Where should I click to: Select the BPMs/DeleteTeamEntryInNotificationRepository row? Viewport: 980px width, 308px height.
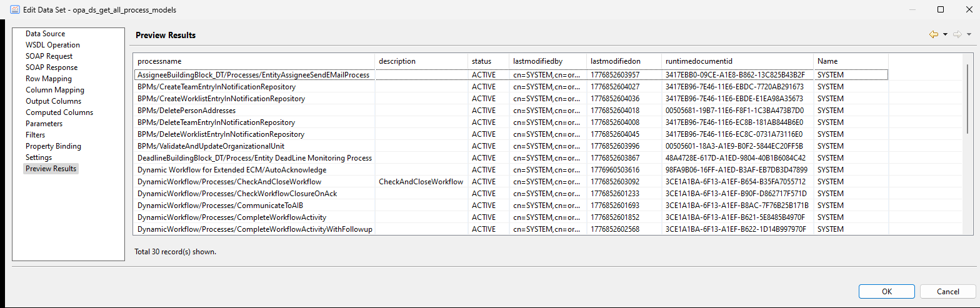511,122
